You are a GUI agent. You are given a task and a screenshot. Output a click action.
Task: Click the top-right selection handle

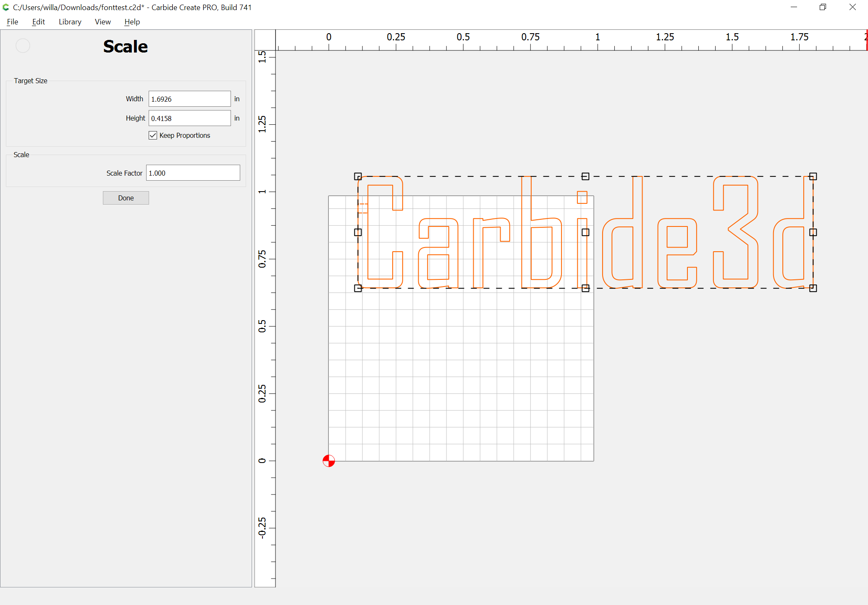pyautogui.click(x=813, y=176)
